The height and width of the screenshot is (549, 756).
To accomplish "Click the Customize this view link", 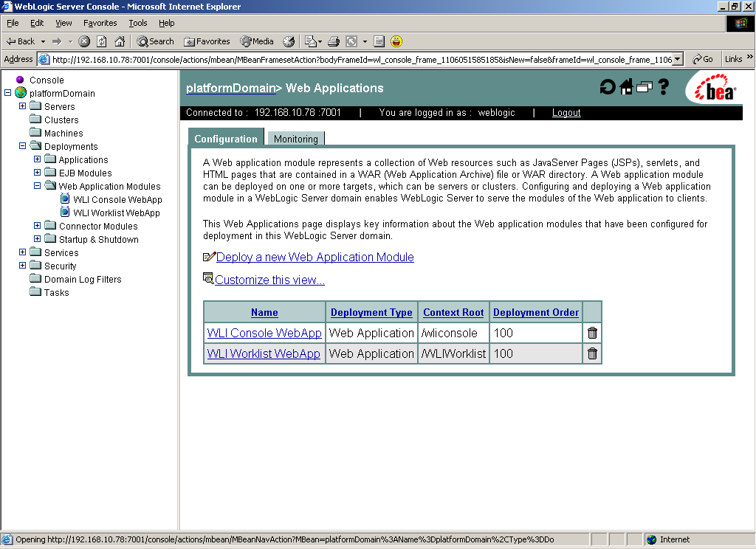I will [x=269, y=280].
